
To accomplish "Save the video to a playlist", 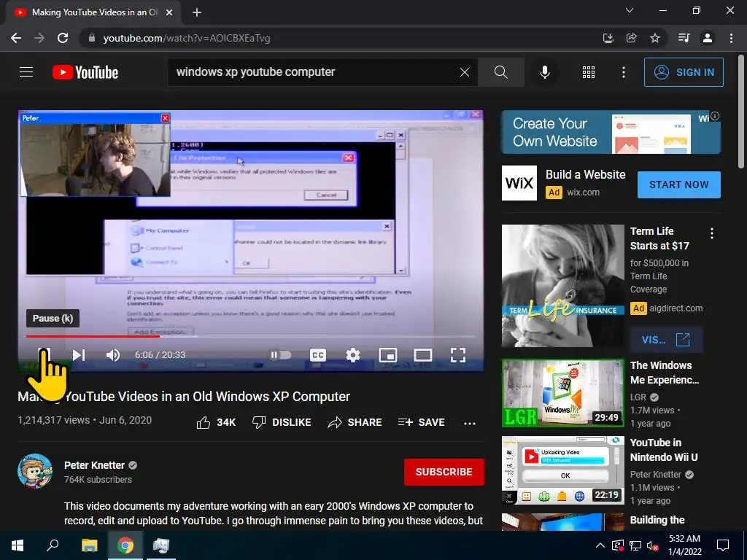I will pyautogui.click(x=422, y=422).
